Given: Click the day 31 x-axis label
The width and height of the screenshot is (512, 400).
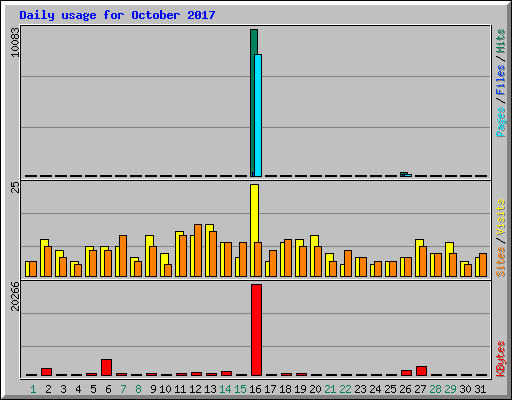Looking at the screenshot, I should pyautogui.click(x=480, y=389).
